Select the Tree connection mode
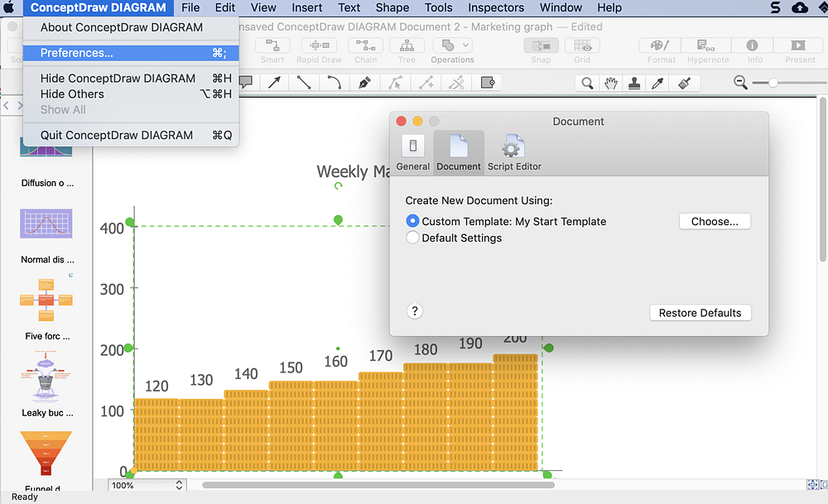Screen dimensions: 828x504 pyautogui.click(x=407, y=50)
